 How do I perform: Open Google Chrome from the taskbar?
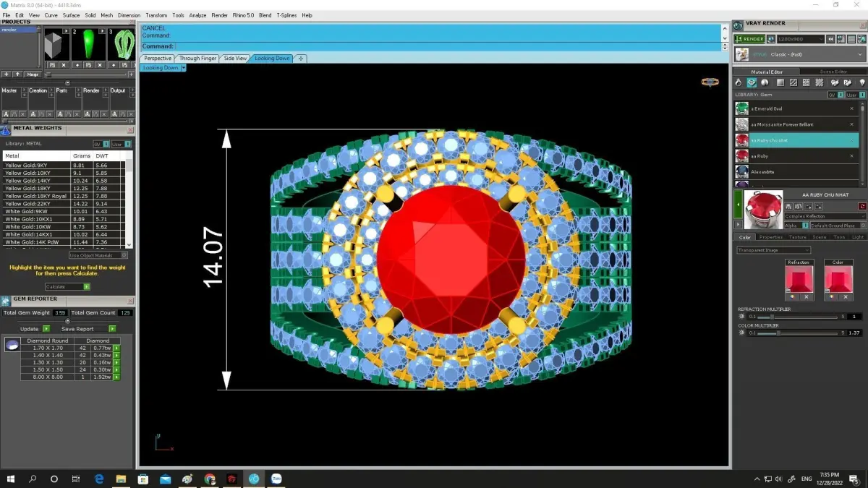click(x=210, y=479)
